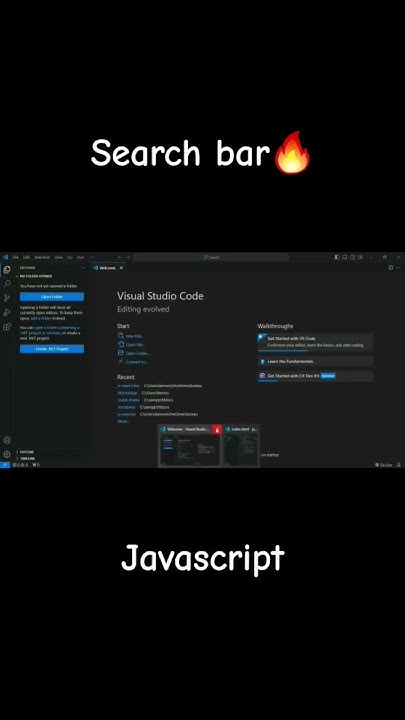This screenshot has width=405, height=720.
Task: Open the Selection menu
Action: 42,257
